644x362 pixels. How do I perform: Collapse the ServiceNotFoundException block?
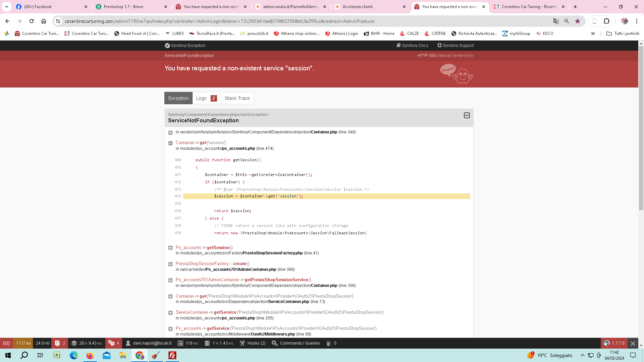point(467,115)
